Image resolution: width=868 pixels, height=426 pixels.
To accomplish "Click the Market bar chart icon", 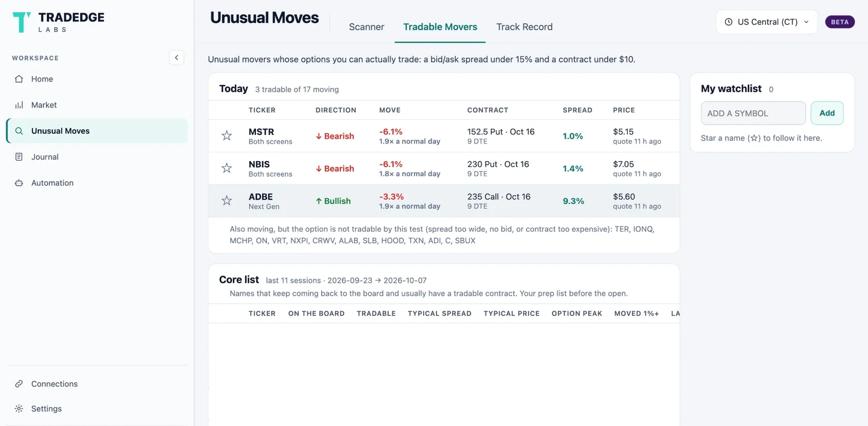I will click(19, 105).
